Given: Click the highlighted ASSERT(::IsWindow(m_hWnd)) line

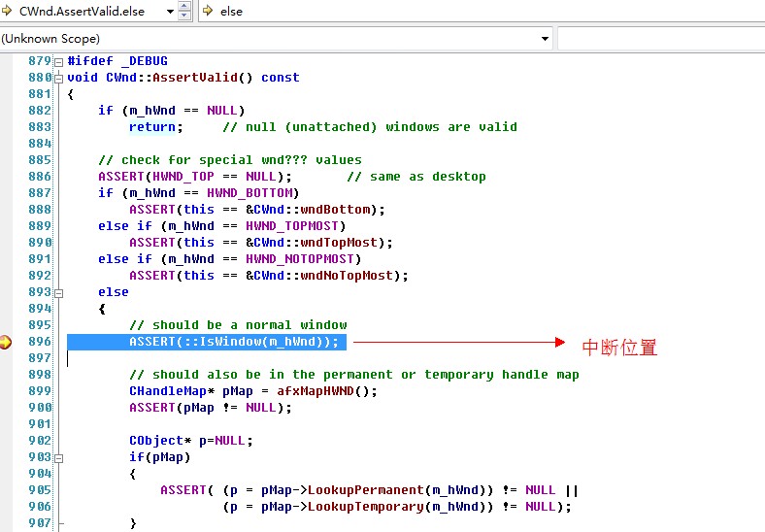Looking at the screenshot, I should [233, 342].
